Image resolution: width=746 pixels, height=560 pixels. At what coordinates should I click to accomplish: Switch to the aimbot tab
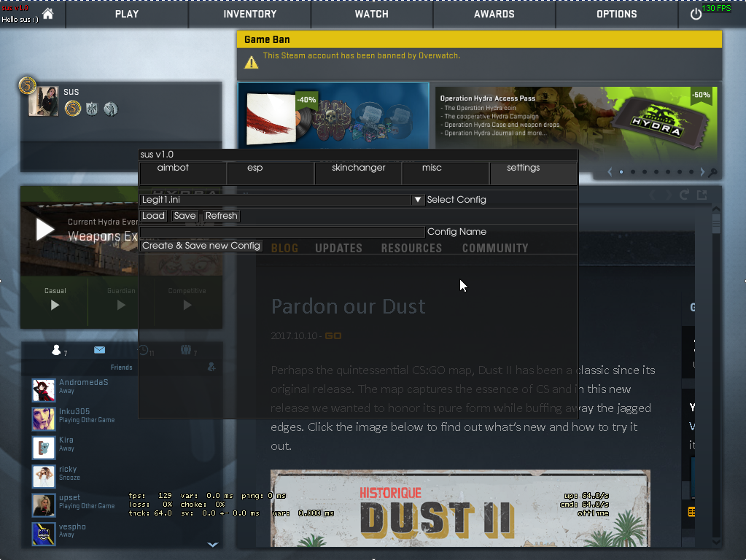click(183, 173)
